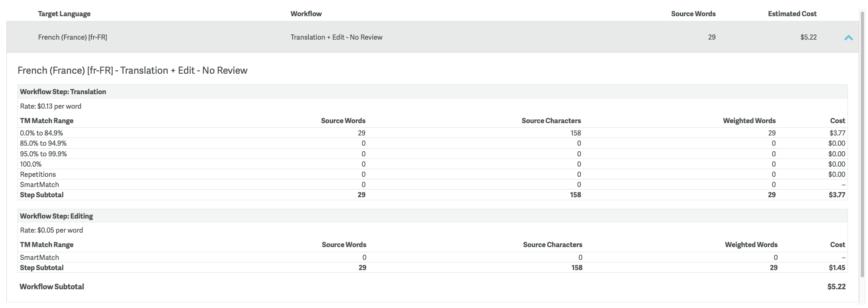Click 'SmartMatch' label in the Editing step
This screenshot has height=308, width=868.
pos(39,257)
